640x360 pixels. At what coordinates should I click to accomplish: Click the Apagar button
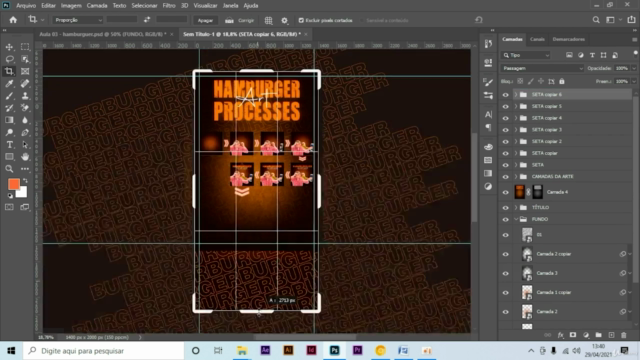coord(205,20)
